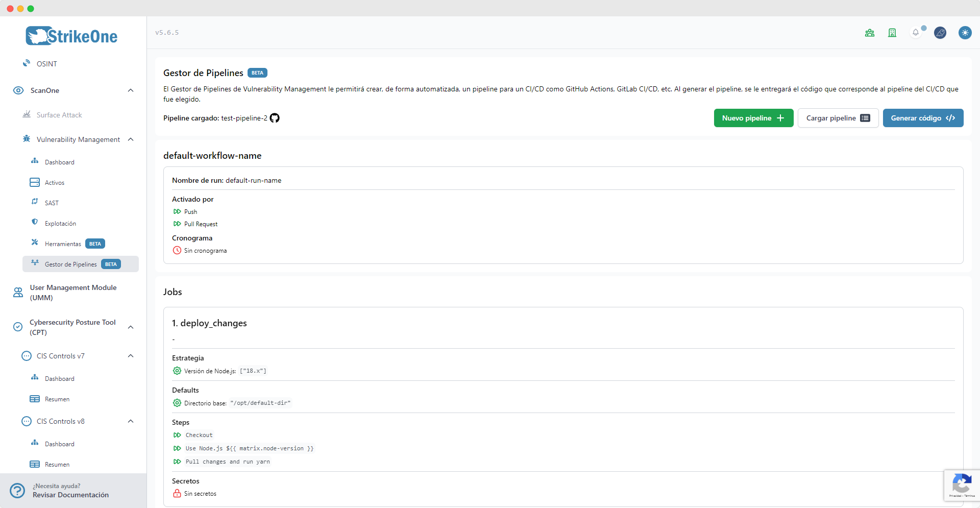Click the Herramientas tools icon
980x508 pixels.
(35, 243)
